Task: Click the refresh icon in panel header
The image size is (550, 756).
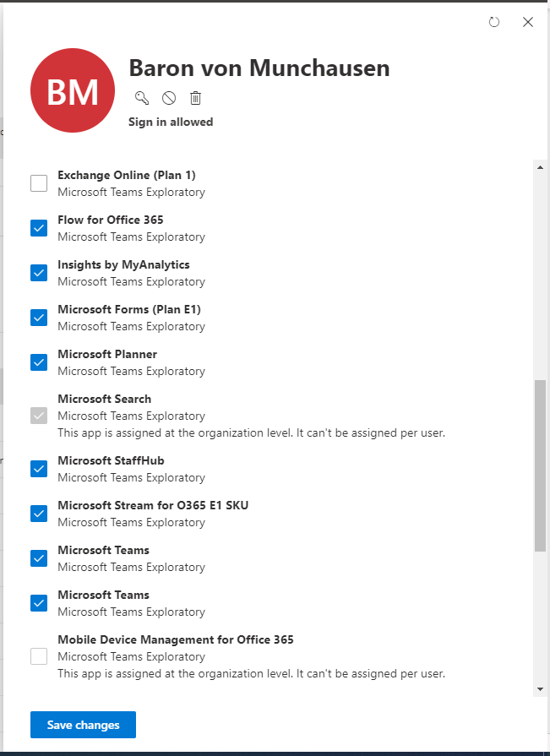Action: (x=494, y=22)
